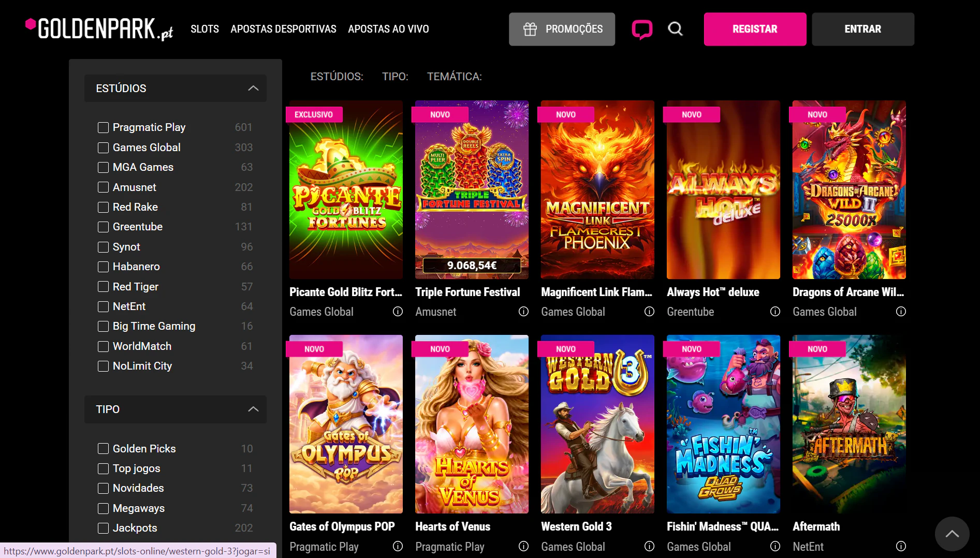
Task: Toggle the Megaways checkbox
Action: (103, 508)
